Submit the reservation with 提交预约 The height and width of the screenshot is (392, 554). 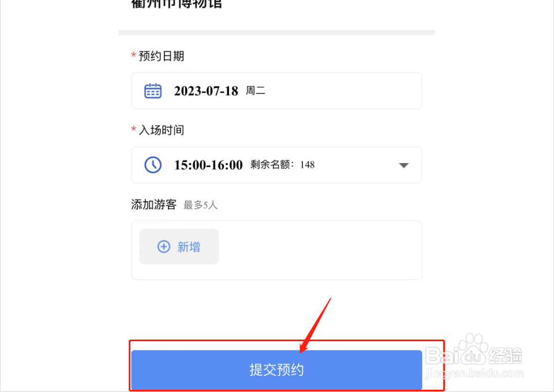pos(276,370)
